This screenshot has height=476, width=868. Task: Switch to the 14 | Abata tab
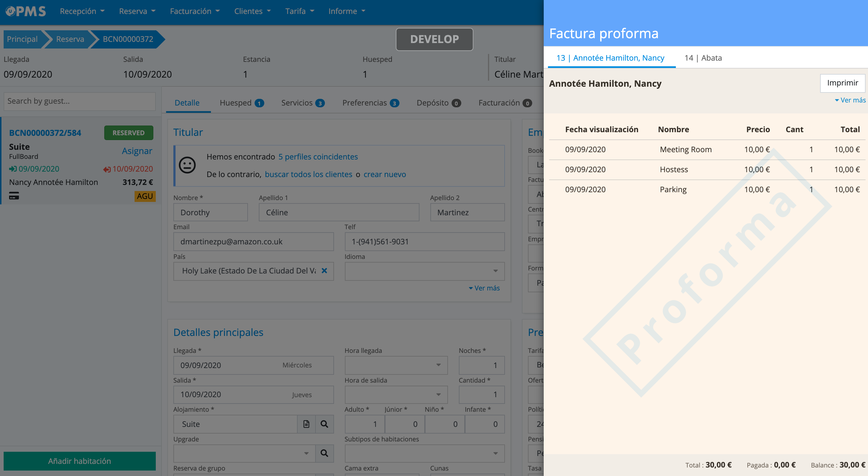[703, 58]
